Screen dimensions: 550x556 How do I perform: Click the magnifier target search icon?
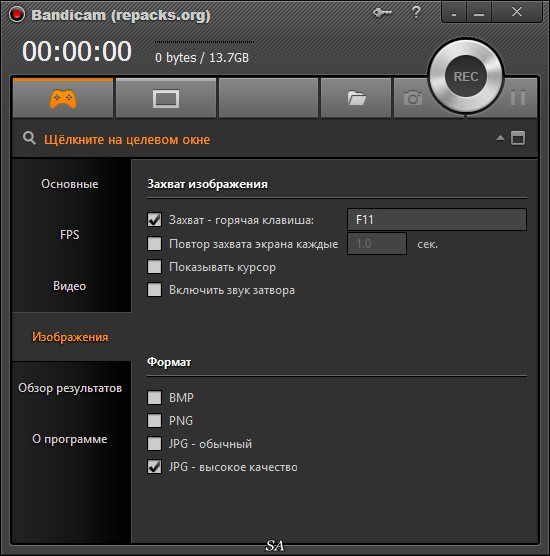pyautogui.click(x=29, y=138)
